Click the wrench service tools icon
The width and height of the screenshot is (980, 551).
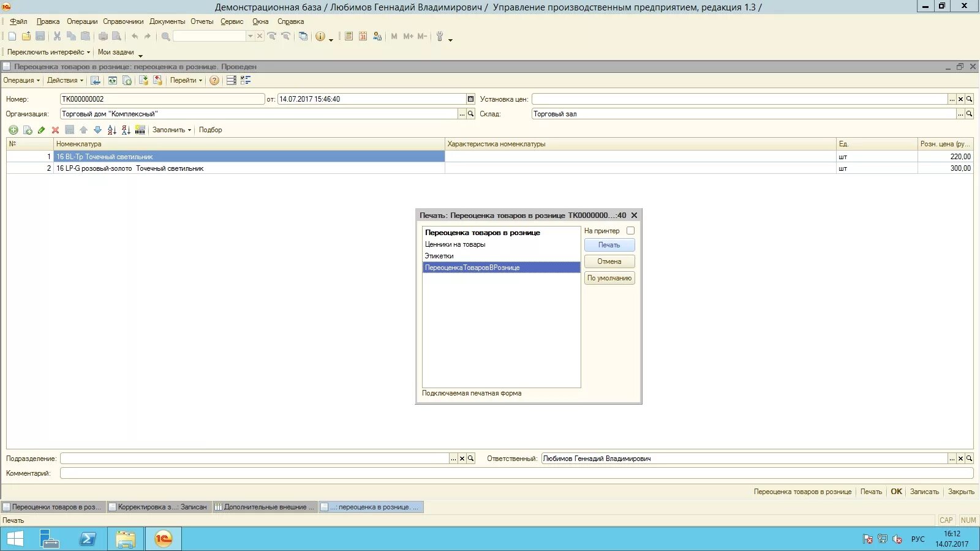tap(440, 37)
